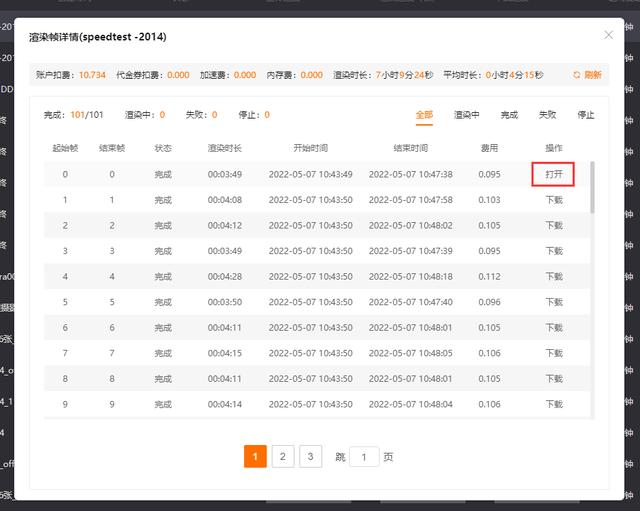Switch to the 渲染中 (Rendering) filter tab
Screen dimensions: 640x511
(466, 115)
